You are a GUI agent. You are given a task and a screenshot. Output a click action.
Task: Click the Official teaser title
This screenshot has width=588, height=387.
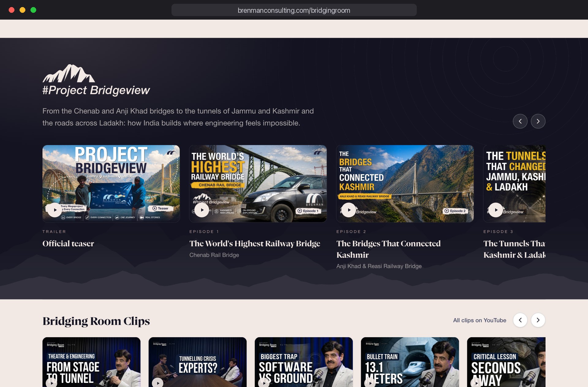68,244
